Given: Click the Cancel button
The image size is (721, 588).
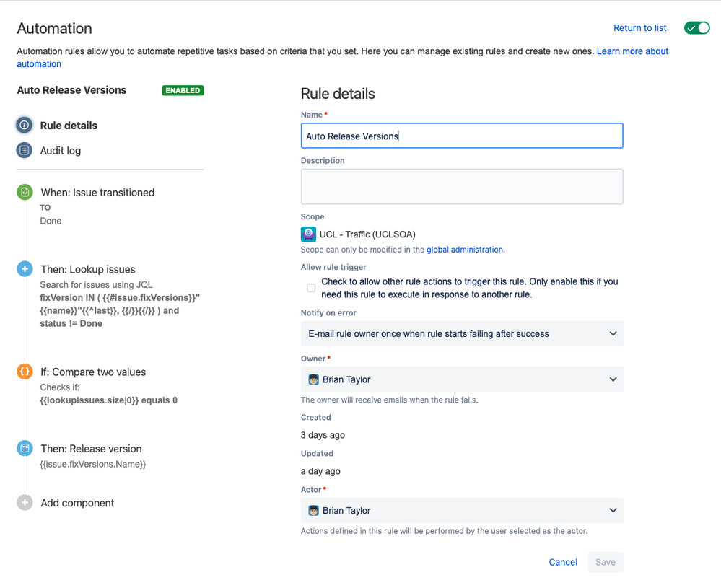Looking at the screenshot, I should pyautogui.click(x=563, y=562).
